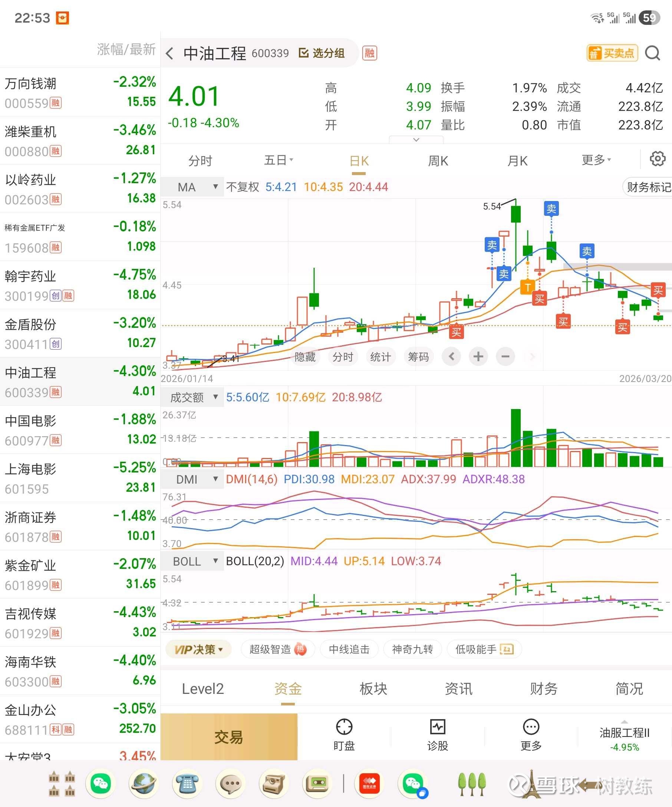Expand quote details with the down chevron
This screenshot has height=807, width=672.
tap(416, 139)
